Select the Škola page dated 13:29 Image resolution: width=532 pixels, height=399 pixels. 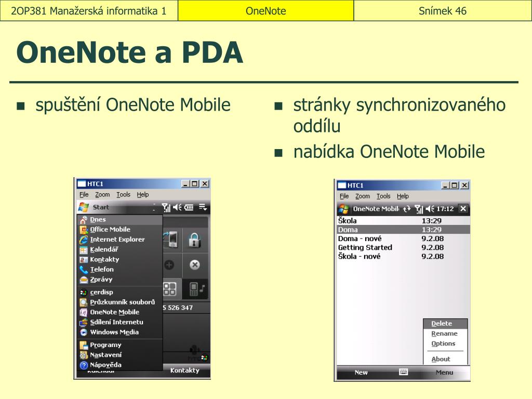click(403, 220)
